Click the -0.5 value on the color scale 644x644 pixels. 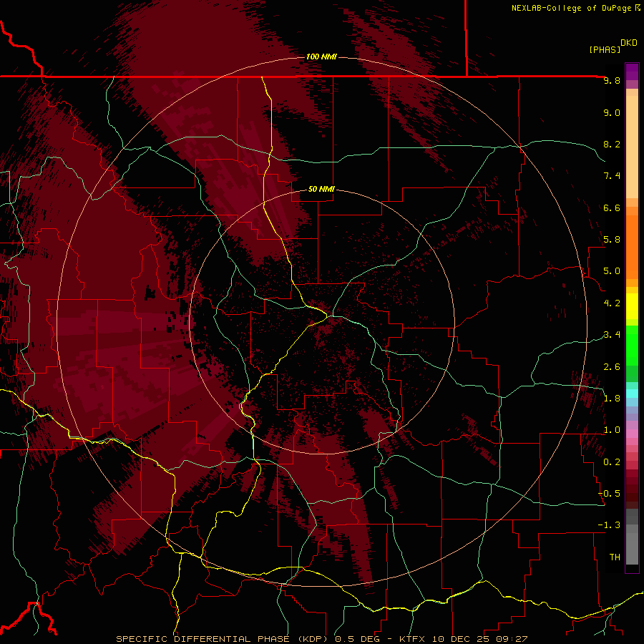pos(609,494)
